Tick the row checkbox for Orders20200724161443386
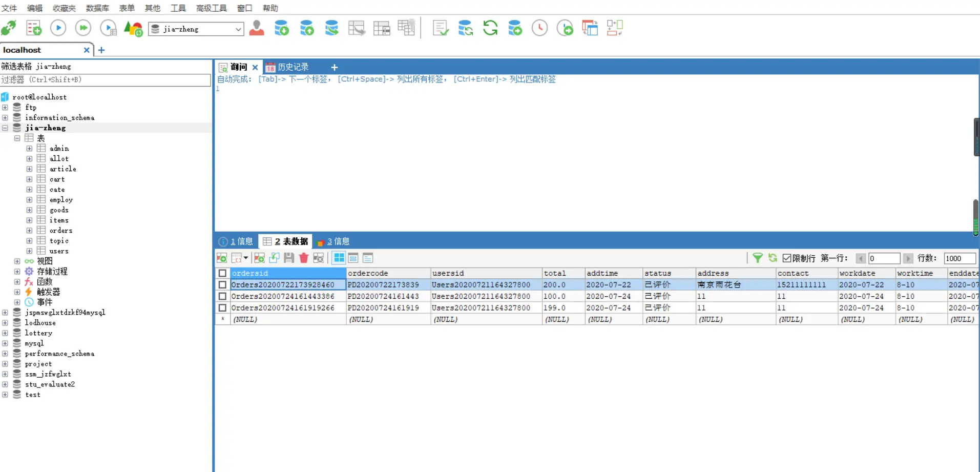 222,296
